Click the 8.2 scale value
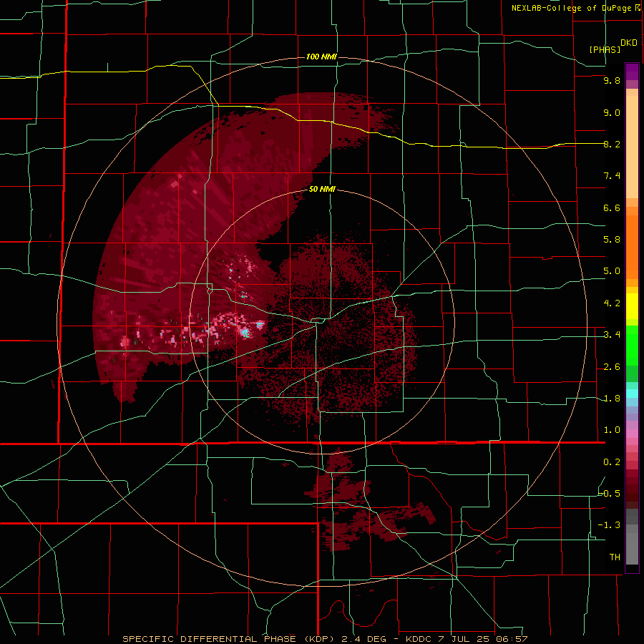This screenshot has height=644, width=644. point(612,144)
